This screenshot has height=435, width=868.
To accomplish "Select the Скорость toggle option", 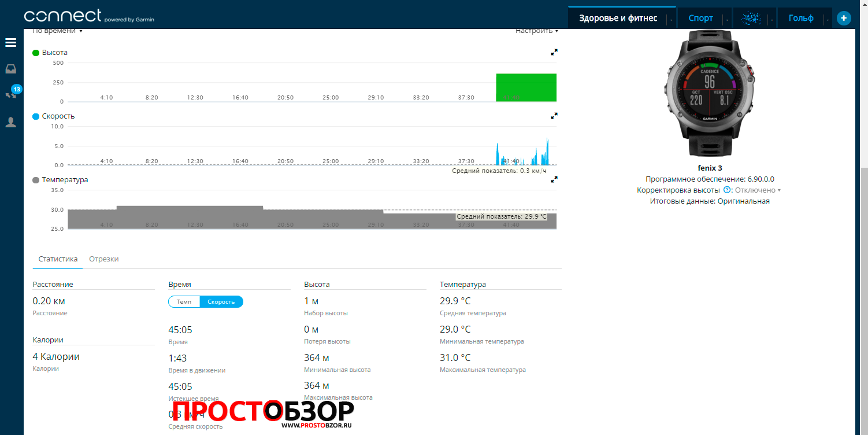I will (221, 302).
